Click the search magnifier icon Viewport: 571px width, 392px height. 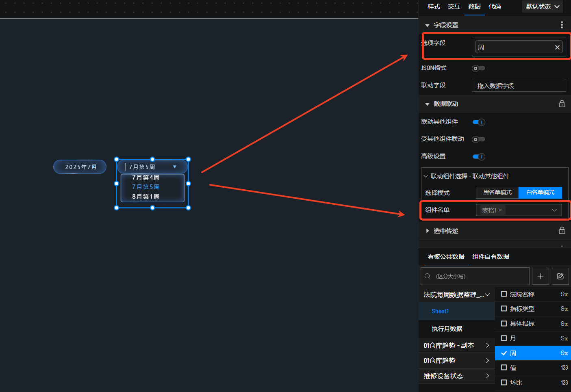(x=428, y=276)
